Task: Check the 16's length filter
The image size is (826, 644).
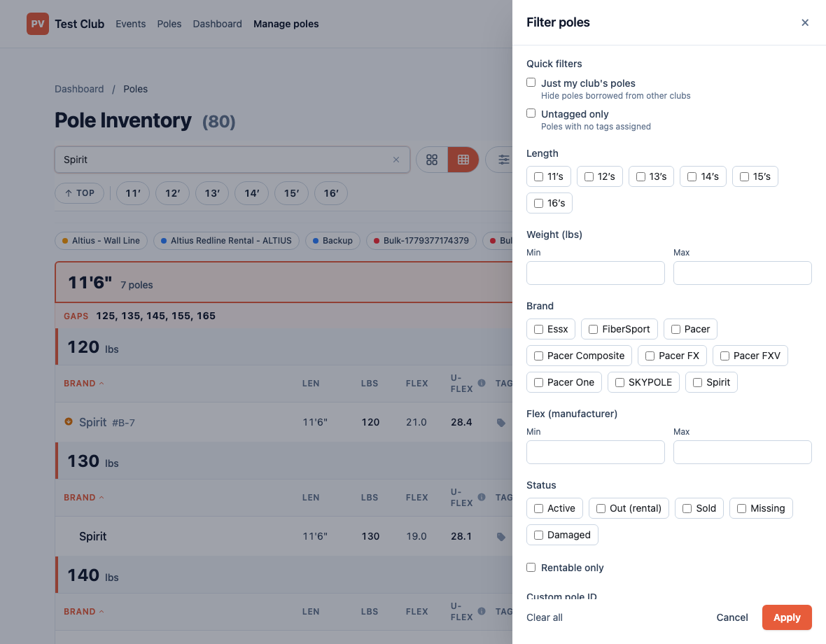Action: tap(538, 203)
